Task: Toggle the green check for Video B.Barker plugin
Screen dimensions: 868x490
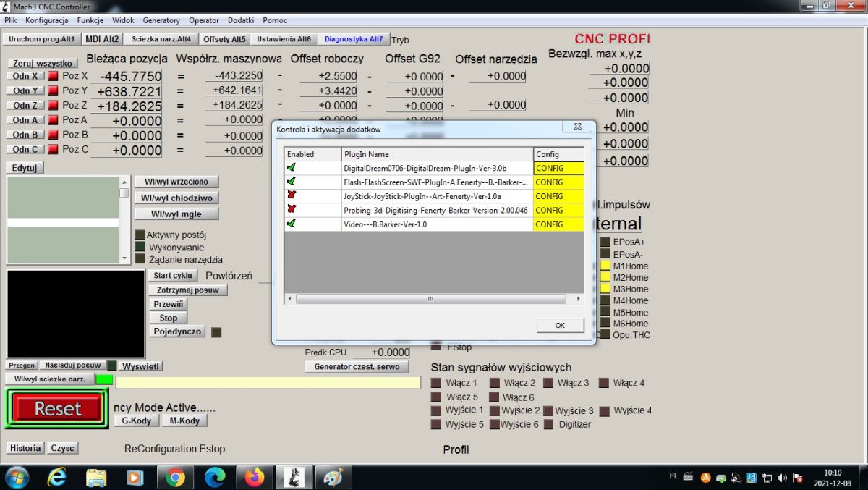Action: click(292, 224)
